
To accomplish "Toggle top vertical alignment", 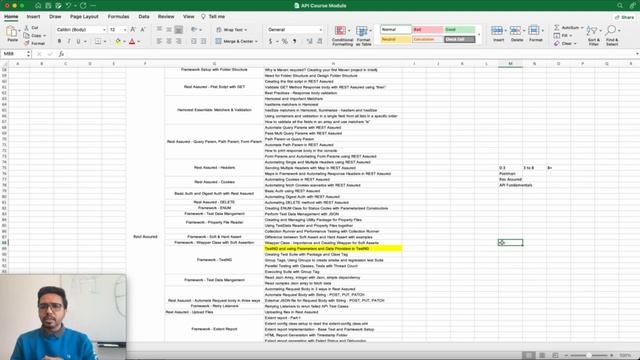I will (159, 29).
